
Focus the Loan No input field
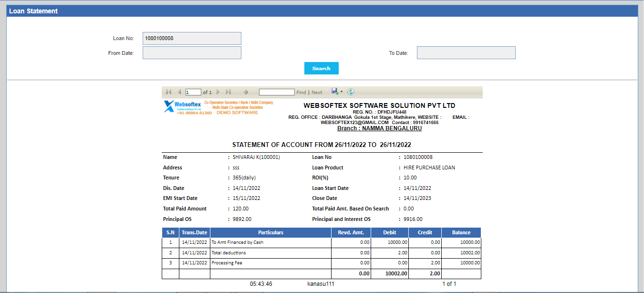[192, 38]
